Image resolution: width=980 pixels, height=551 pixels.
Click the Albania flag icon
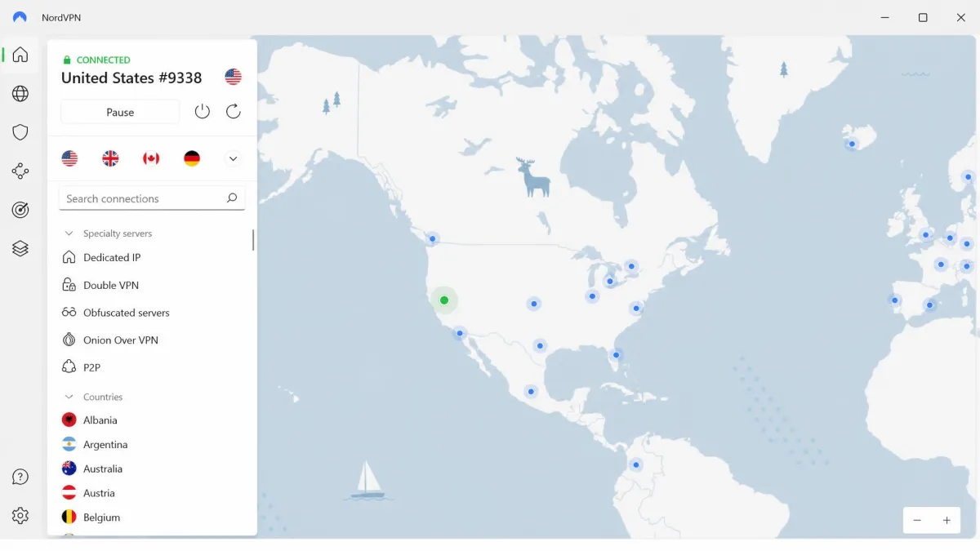[69, 420]
